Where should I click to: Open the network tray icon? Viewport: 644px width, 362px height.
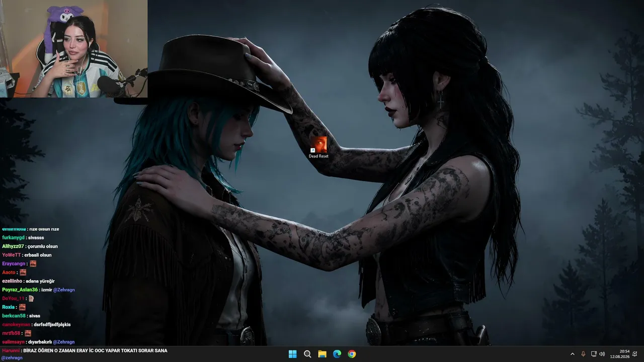[594, 354]
